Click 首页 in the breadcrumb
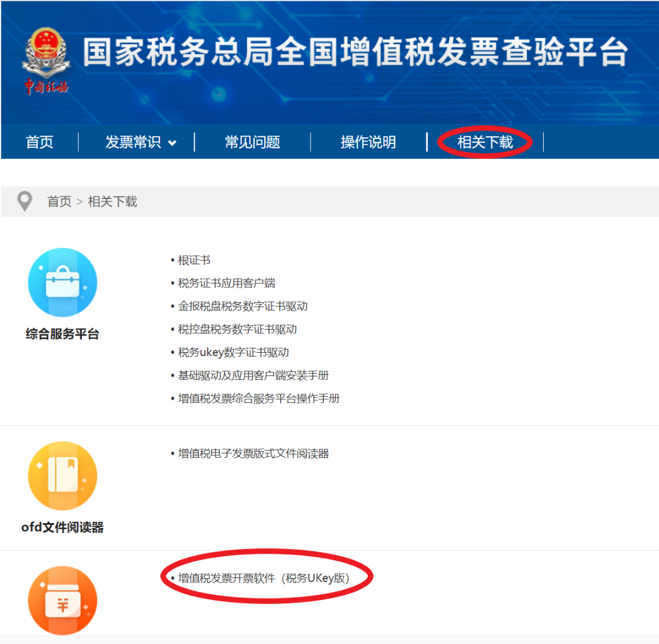 59,201
